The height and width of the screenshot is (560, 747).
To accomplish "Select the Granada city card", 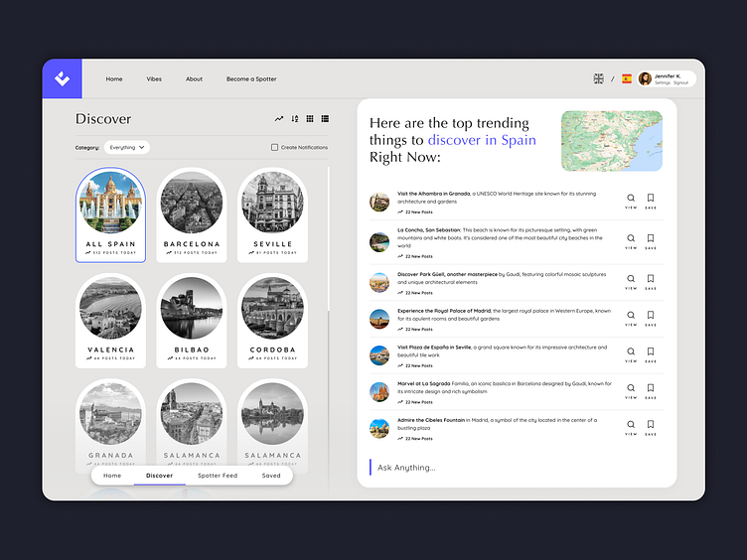I will 110,424.
